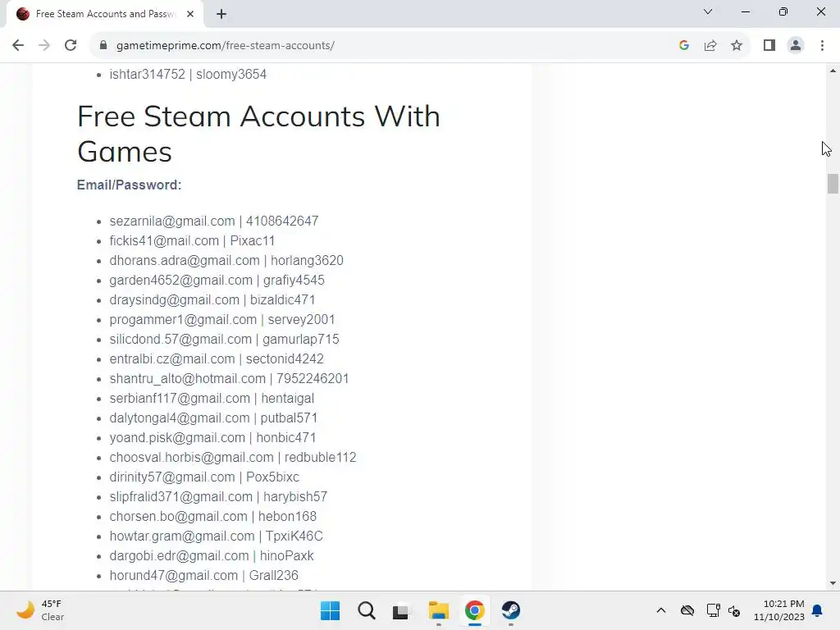Click the sezarnila@gmail.com entry
Image resolution: width=840 pixels, height=630 pixels.
pyautogui.click(x=214, y=221)
